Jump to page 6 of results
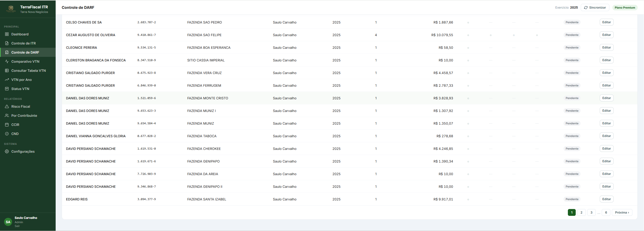The image size is (644, 231). tap(606, 213)
